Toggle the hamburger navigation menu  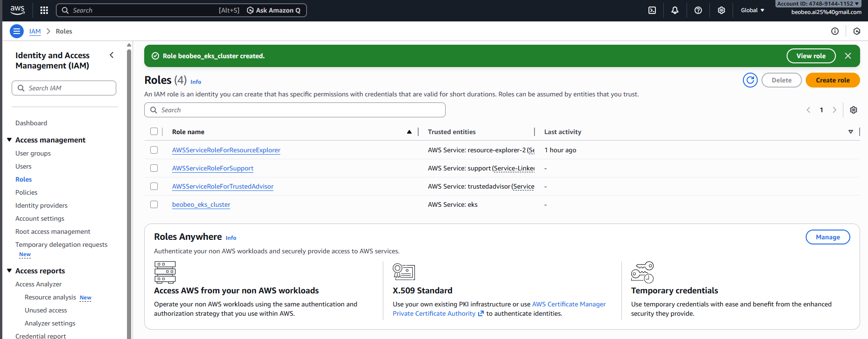tap(17, 31)
